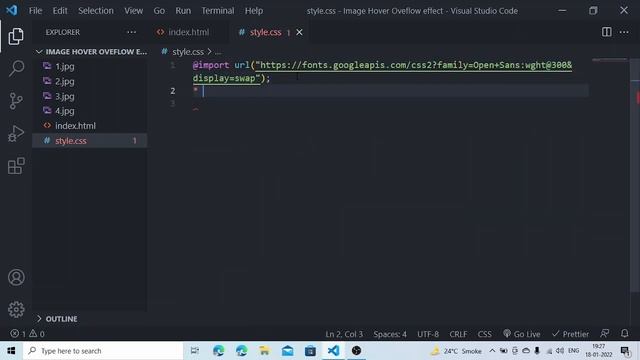This screenshot has width=640, height=360.
Task: Open the View menu
Action: (x=133, y=11)
